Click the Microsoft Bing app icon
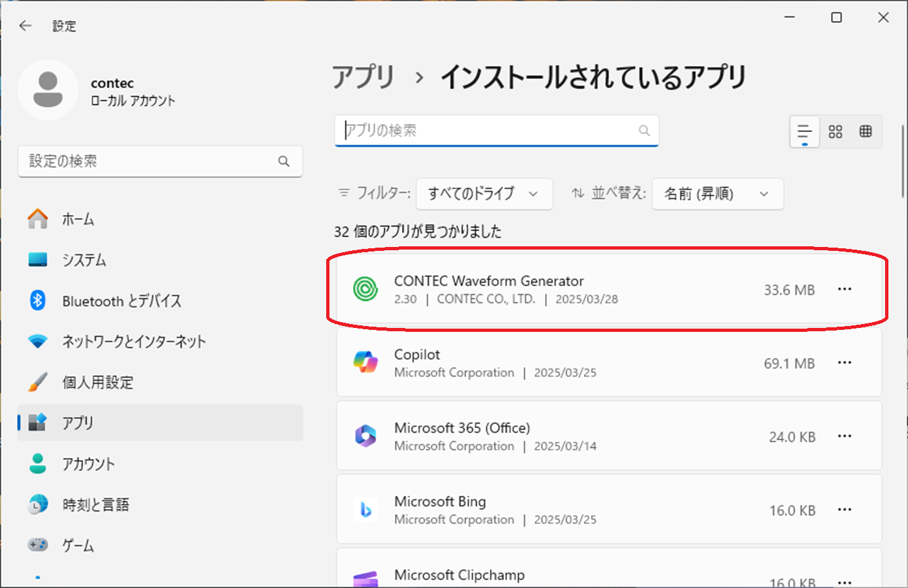Image resolution: width=908 pixels, height=588 pixels. coord(365,510)
